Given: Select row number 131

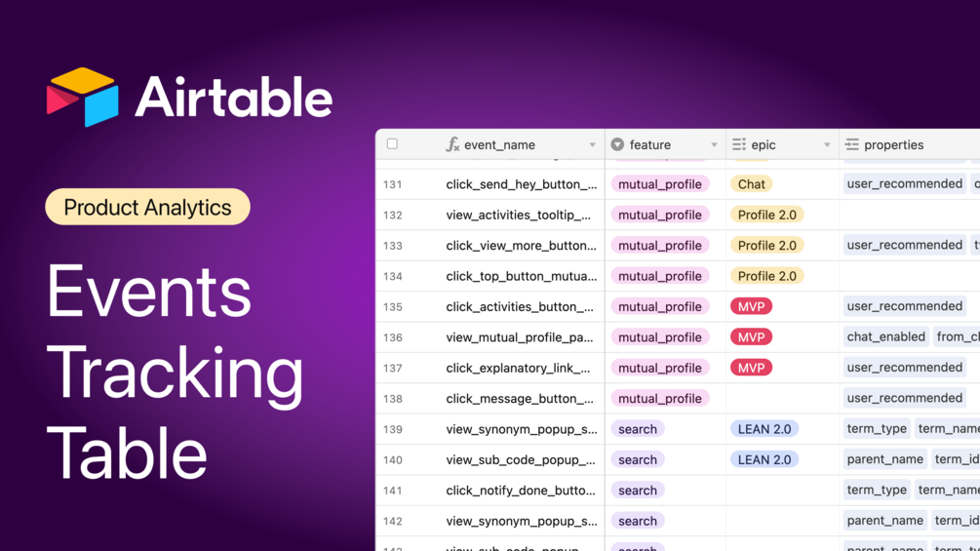Looking at the screenshot, I should [393, 184].
